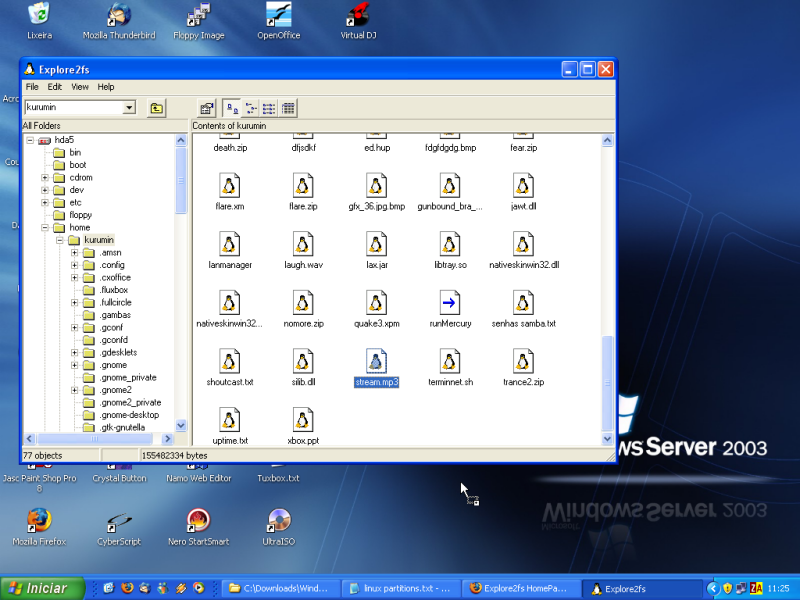Switch to Small Icons view
The width and height of the screenshot is (800, 600).
click(251, 108)
